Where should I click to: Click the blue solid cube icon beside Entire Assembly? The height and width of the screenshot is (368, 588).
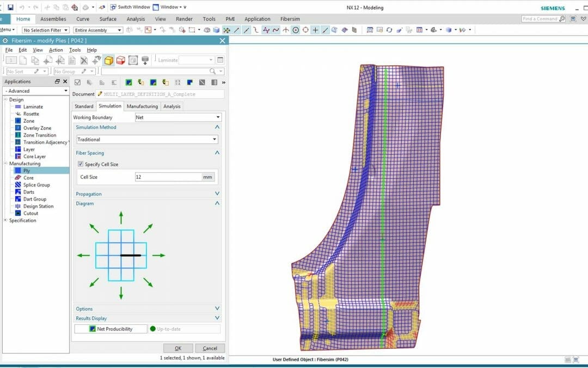pyautogui.click(x=216, y=30)
